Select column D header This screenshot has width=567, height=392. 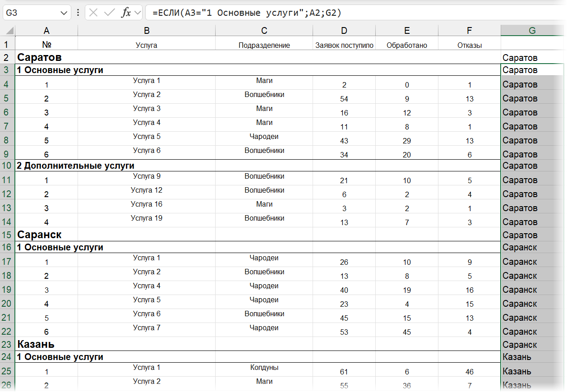(344, 31)
